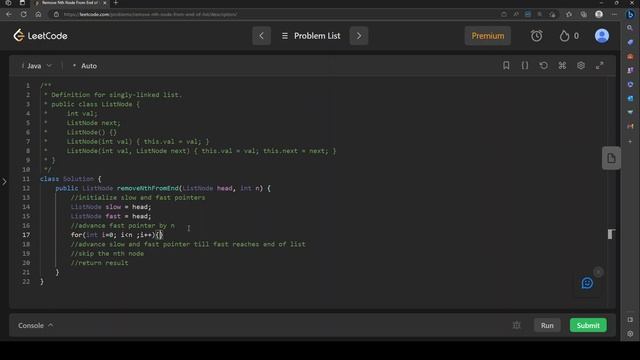Viewport: 640px width, 360px height.
Task: Close the feedback bubble with small x
Action: 598,272
